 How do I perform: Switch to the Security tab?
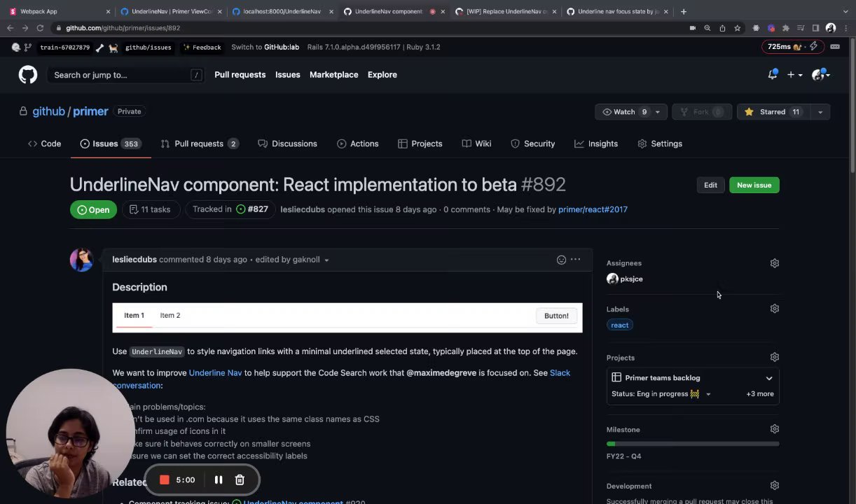532,143
